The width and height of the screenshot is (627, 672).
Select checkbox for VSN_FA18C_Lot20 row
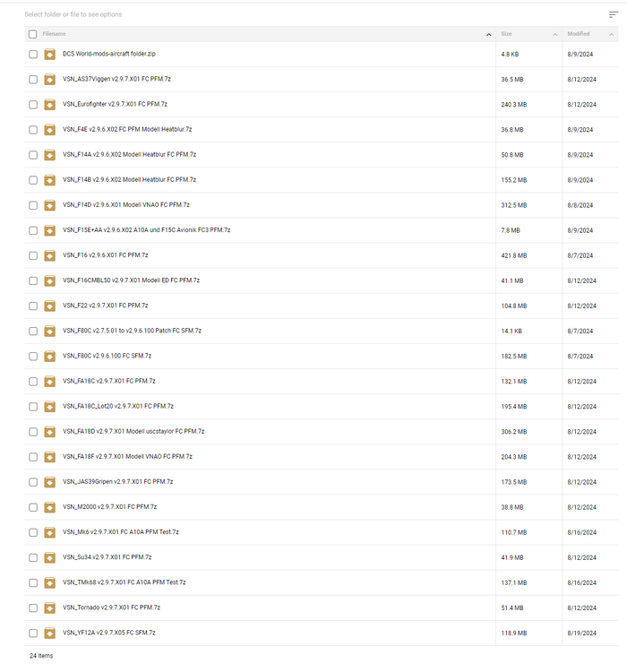pos(33,407)
